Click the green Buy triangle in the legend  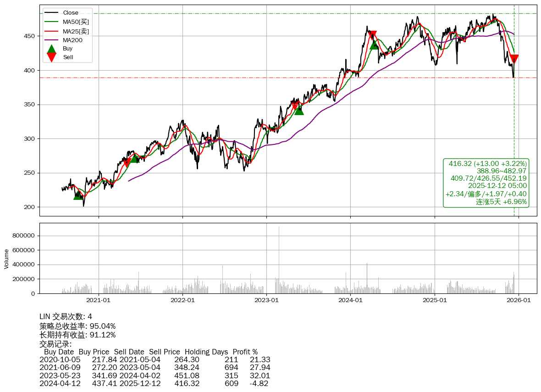pos(52,49)
